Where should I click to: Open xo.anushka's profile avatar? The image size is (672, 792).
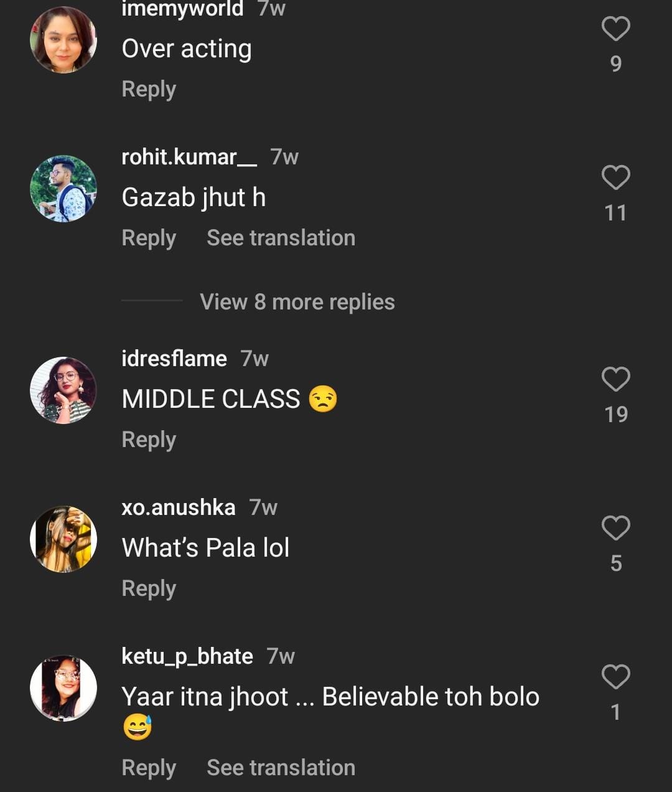pos(63,539)
